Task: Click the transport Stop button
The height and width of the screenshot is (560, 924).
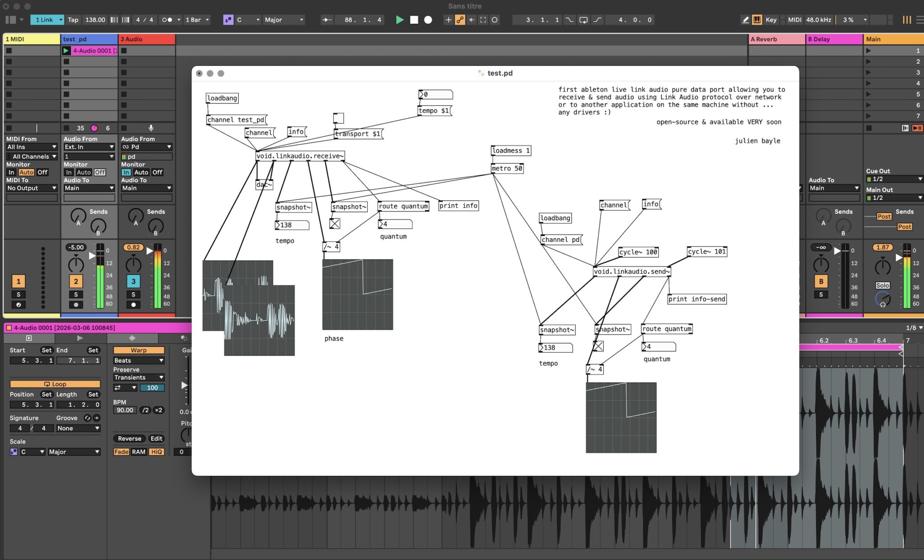Action: 414,20
